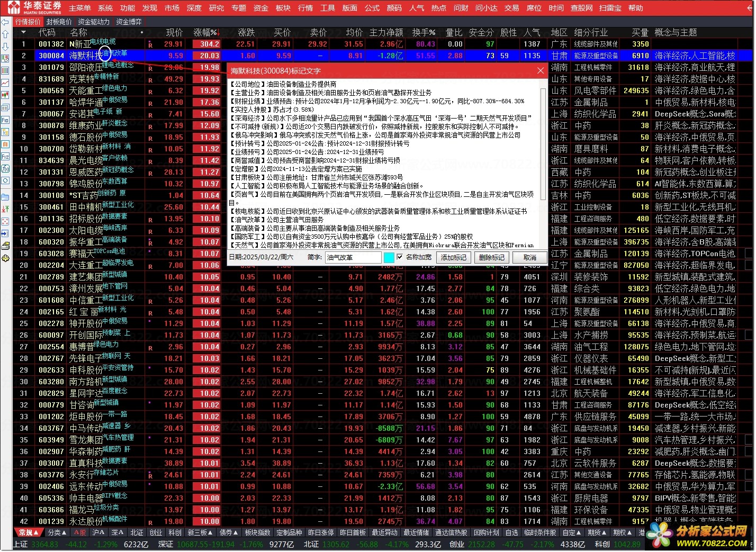Select stock row 建艺集团

pyautogui.click(x=383, y=277)
